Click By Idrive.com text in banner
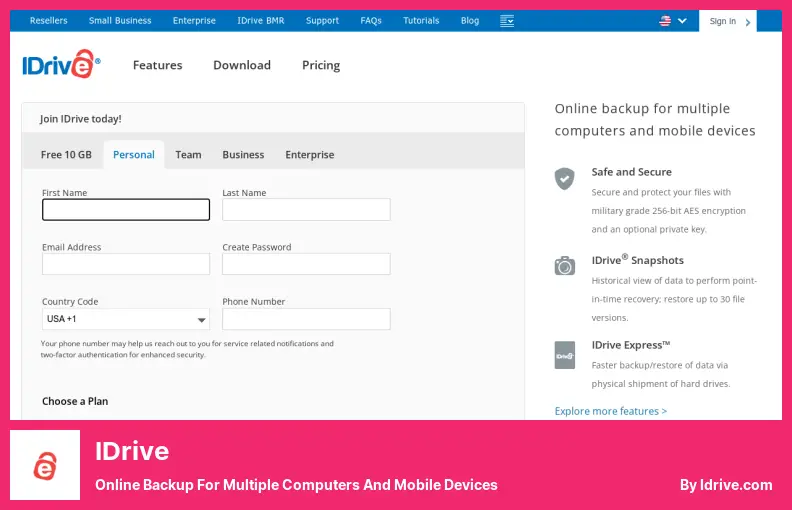The height and width of the screenshot is (510, 792). point(726,485)
